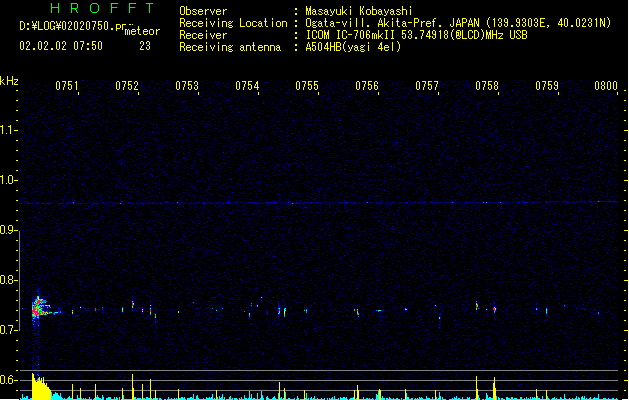
Task: Click the 0753 time marker
Action: [187, 86]
